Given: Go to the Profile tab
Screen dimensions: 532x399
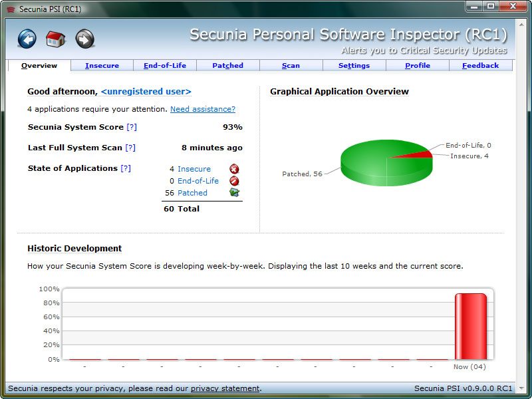Looking at the screenshot, I should click(x=418, y=65).
